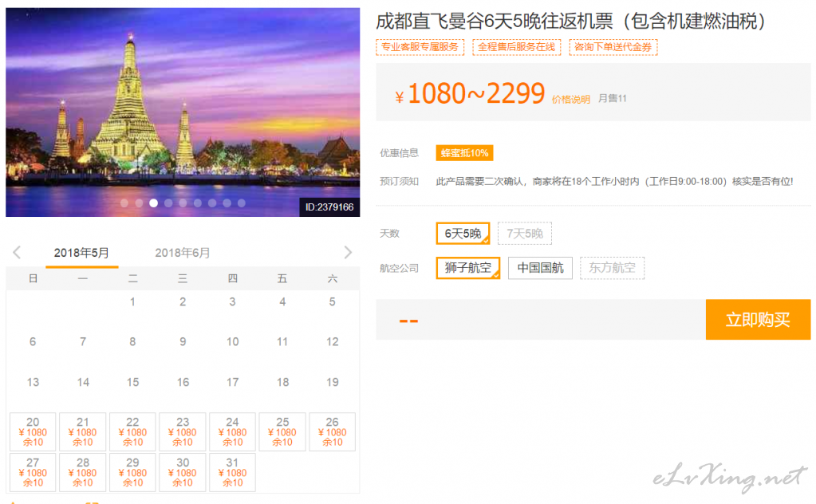Click the 专业客服专属服务 tag
This screenshot has width=816, height=504.
point(420,47)
